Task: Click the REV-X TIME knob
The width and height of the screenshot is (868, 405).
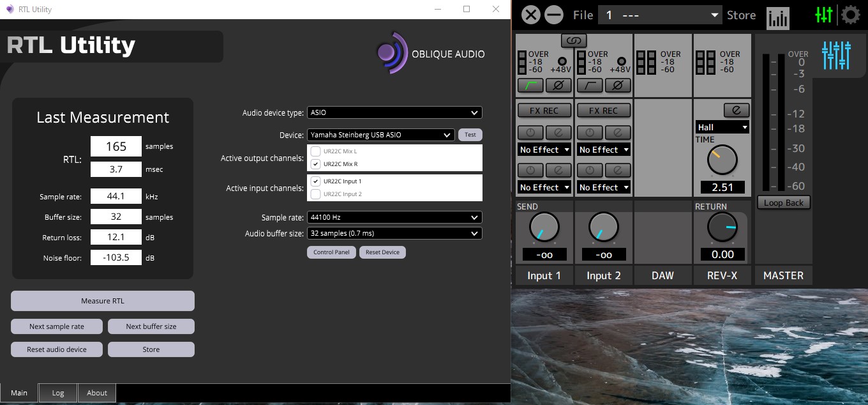Action: coord(722,160)
